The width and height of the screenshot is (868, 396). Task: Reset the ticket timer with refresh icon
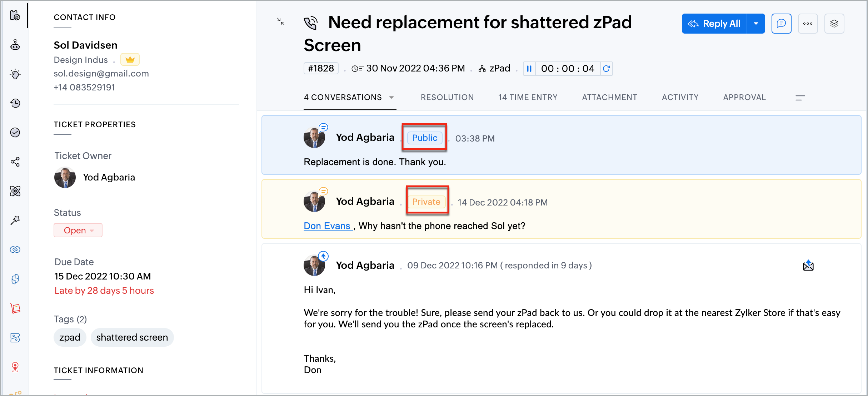pos(606,69)
